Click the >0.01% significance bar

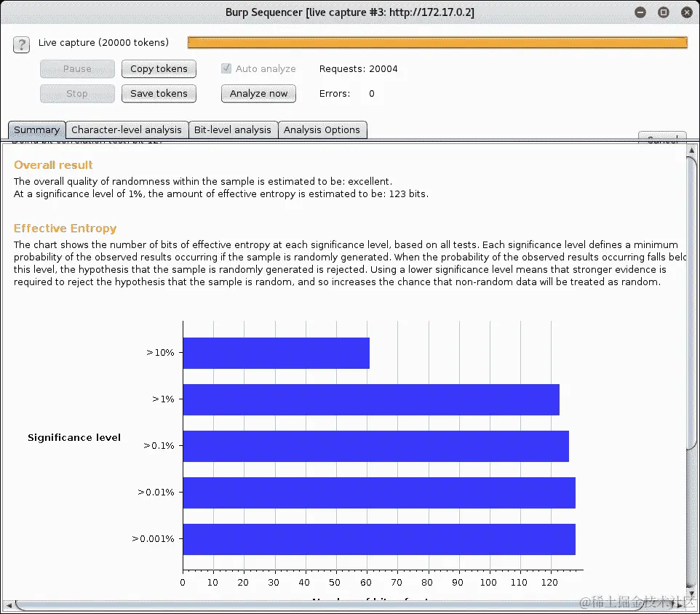379,493
